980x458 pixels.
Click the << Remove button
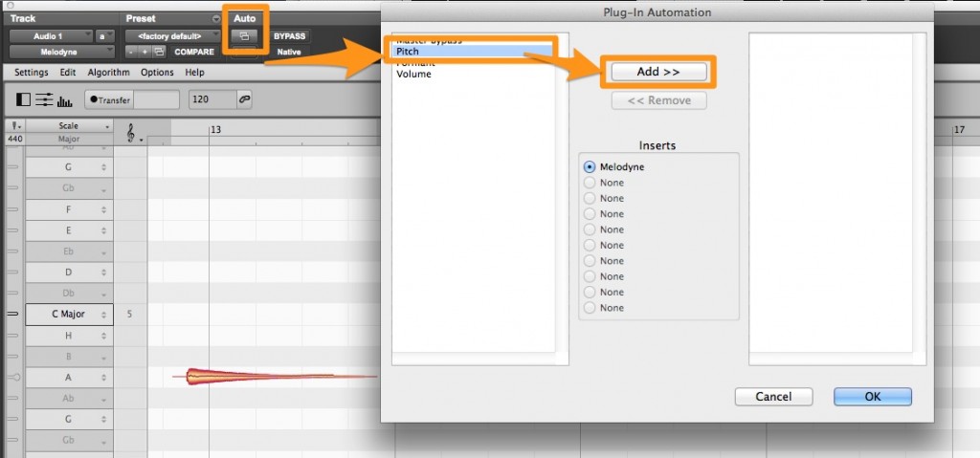point(658,100)
